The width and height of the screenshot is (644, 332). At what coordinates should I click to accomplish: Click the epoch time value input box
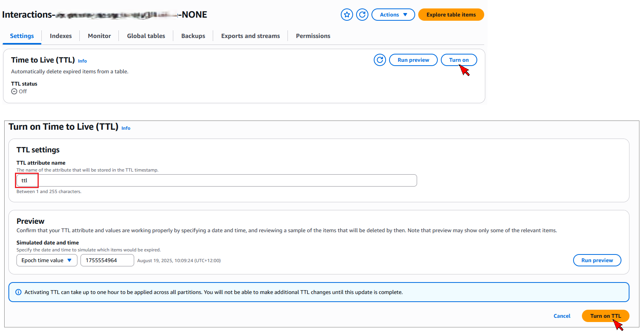(x=107, y=260)
